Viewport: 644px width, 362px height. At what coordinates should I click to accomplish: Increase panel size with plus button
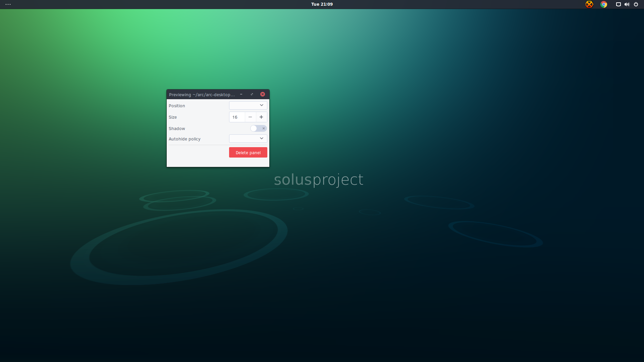tap(261, 117)
